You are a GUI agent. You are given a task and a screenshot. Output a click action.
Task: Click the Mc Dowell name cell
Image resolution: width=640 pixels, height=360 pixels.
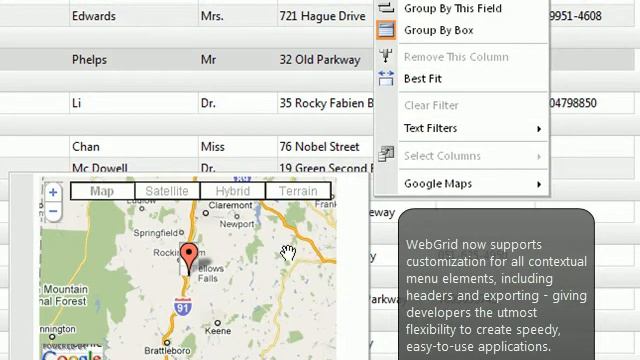[134, 167]
